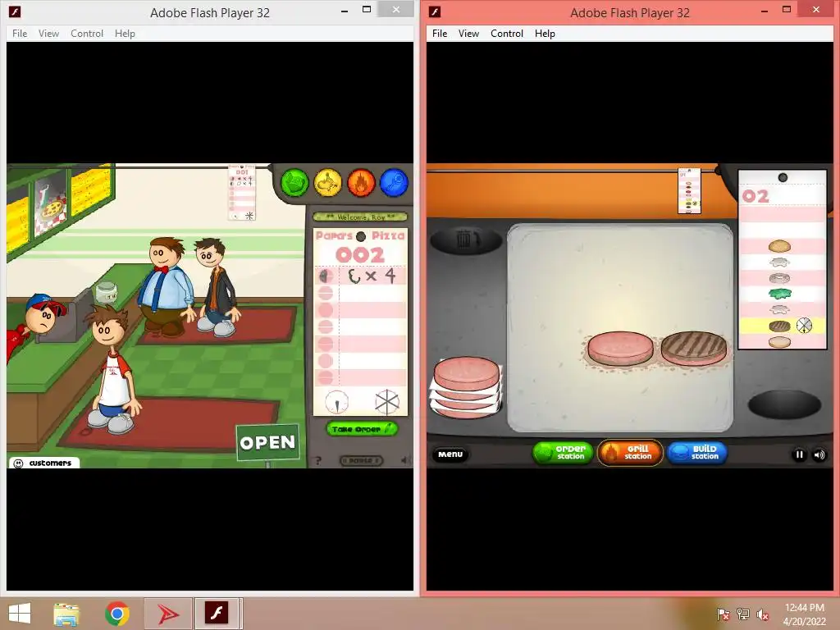840x630 pixels.
Task: Switch to Grill Station in Burgeria
Action: coord(630,453)
